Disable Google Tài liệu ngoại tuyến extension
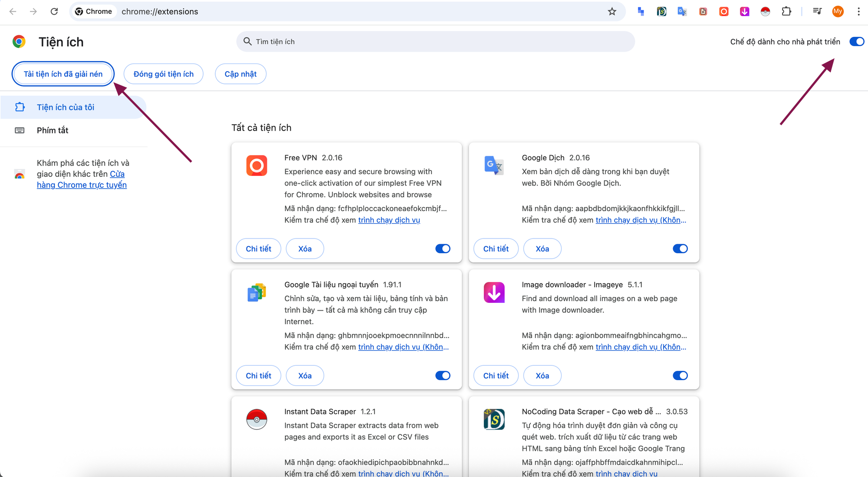This screenshot has width=868, height=477. (443, 375)
